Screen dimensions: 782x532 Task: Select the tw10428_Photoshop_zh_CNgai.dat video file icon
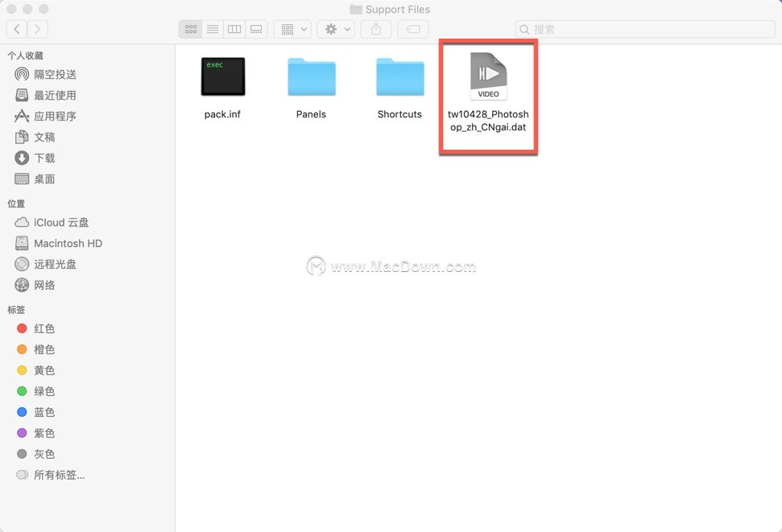click(489, 76)
